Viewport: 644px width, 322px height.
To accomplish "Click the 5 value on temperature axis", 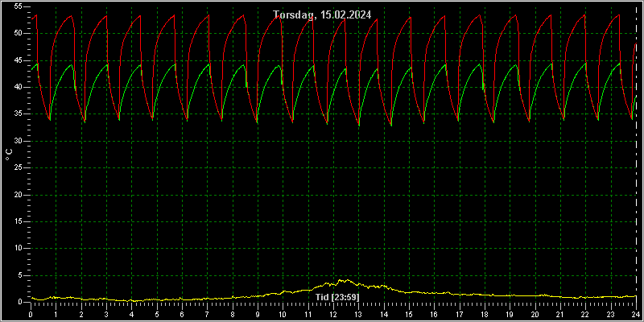I will point(19,275).
